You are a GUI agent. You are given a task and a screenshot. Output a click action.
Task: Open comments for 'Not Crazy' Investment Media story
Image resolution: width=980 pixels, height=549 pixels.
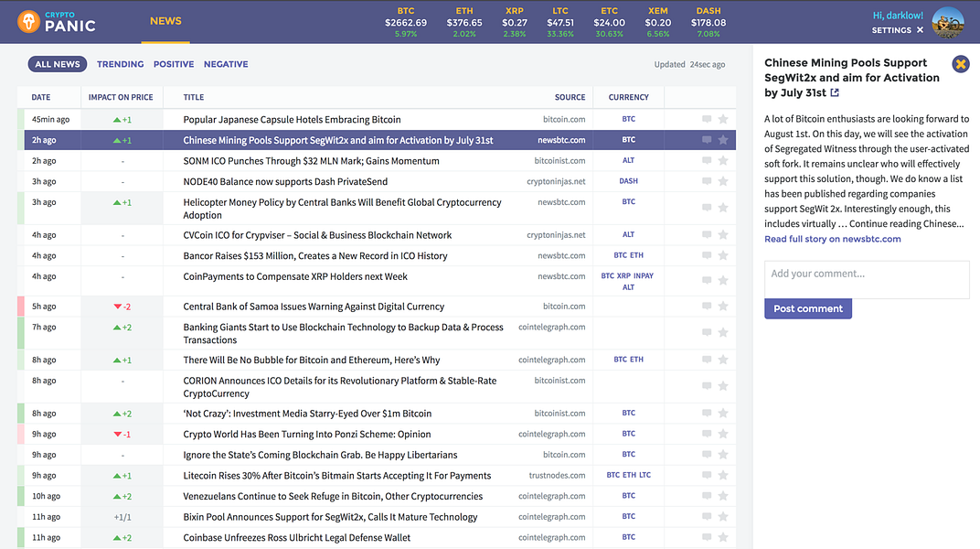click(x=707, y=414)
